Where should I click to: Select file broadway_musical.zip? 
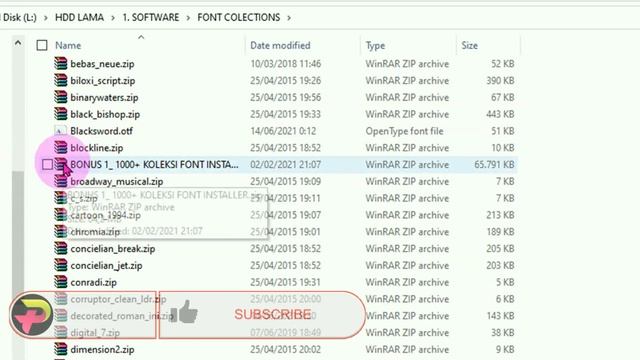click(117, 182)
